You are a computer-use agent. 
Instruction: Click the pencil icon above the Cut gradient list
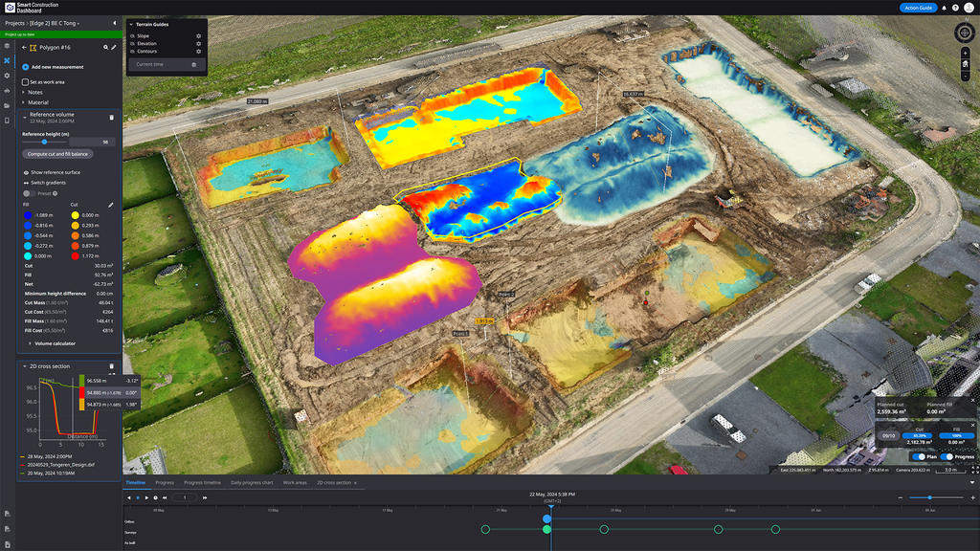coord(113,204)
